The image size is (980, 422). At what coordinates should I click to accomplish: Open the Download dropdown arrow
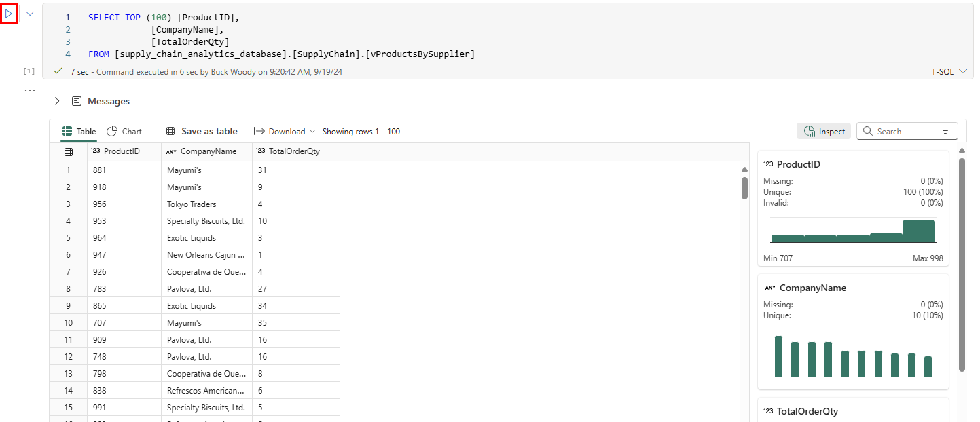pyautogui.click(x=312, y=132)
